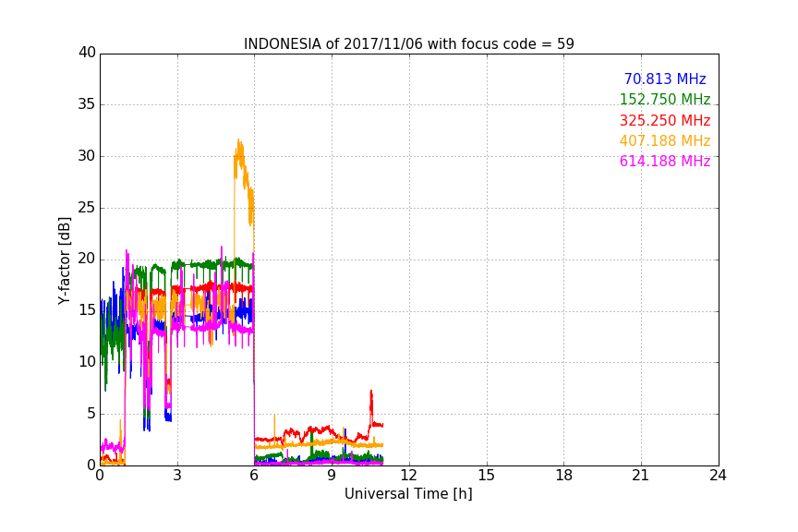Screen dimensions: 798x532
Task: Click the 'Universal Time [h]' axis label
Action: pos(408,493)
